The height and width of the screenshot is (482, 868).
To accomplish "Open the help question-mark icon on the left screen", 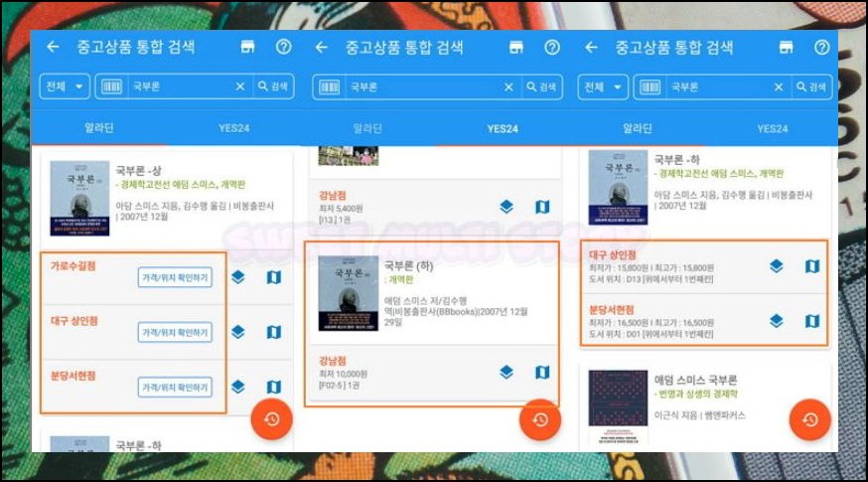I will pyautogui.click(x=283, y=47).
